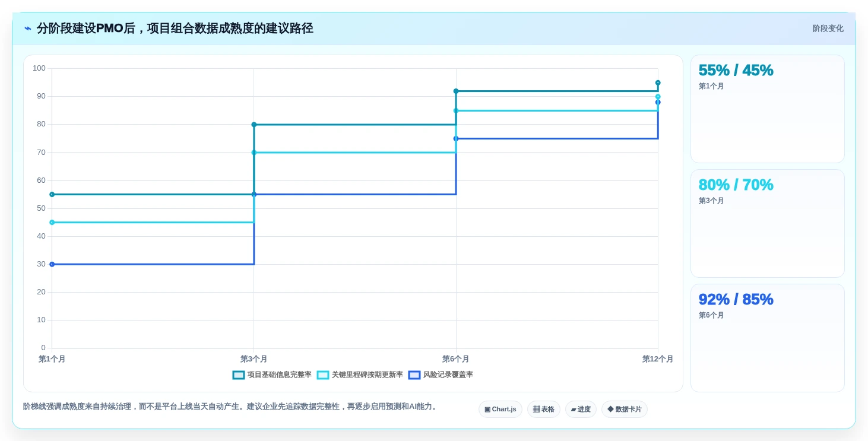Click the 风险记录覆盖率 legend label
Viewport: 868px width, 441px height.
click(448, 375)
